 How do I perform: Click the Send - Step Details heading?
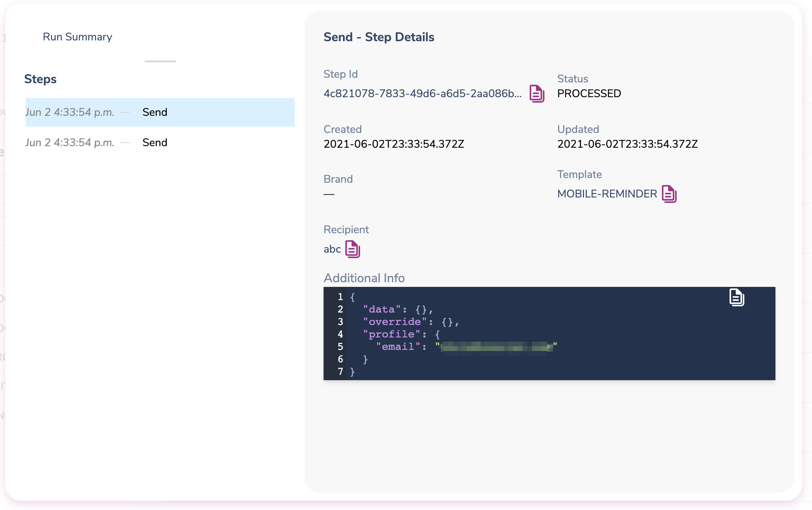(379, 37)
